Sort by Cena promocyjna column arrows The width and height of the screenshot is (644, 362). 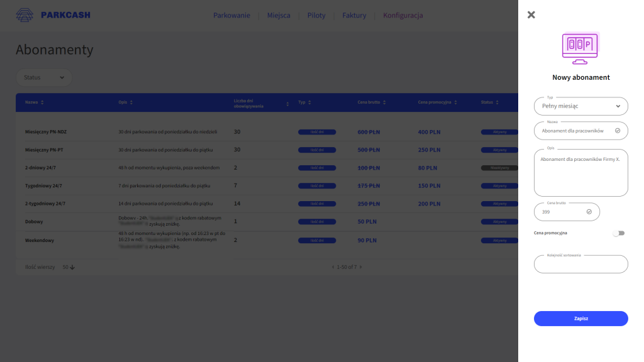tap(457, 102)
